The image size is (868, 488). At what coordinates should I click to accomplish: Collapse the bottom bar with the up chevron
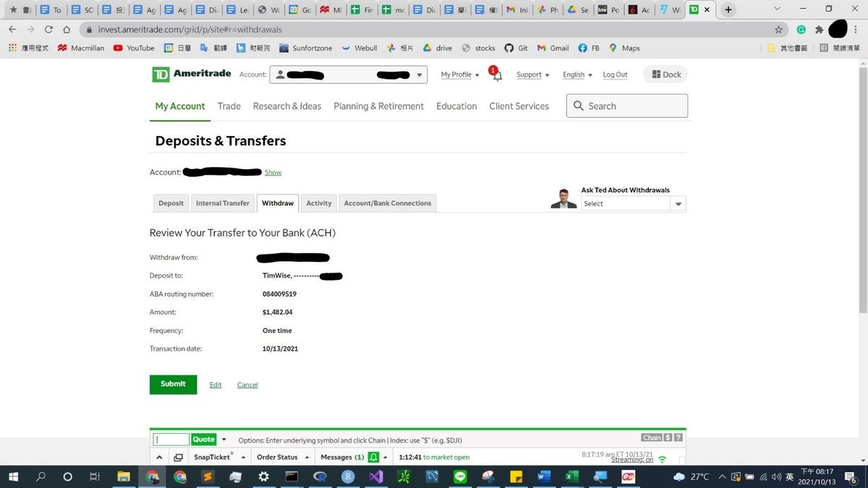click(160, 458)
